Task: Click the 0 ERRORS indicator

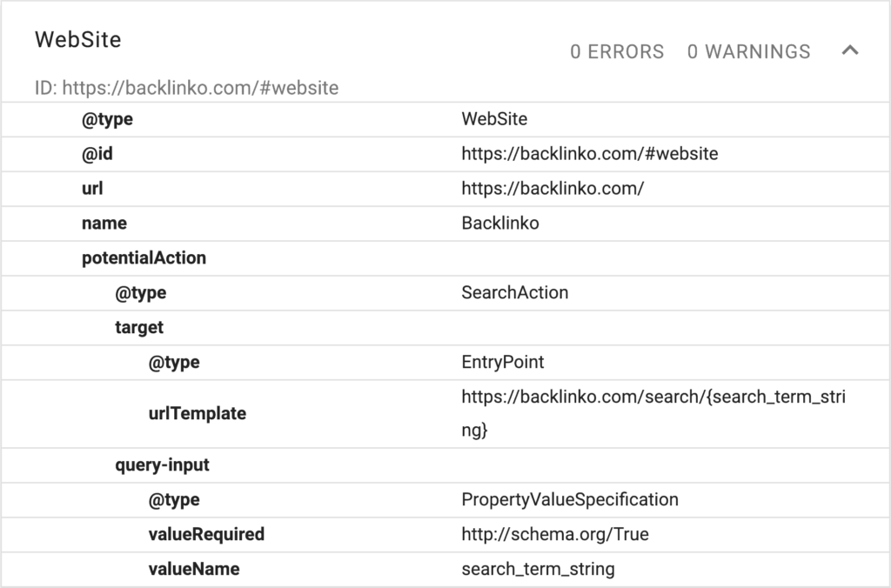Action: pyautogui.click(x=617, y=52)
